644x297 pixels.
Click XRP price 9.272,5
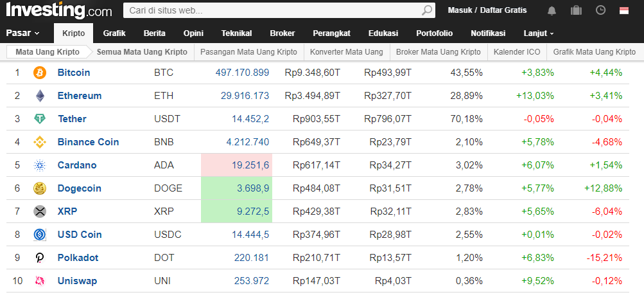point(253,212)
